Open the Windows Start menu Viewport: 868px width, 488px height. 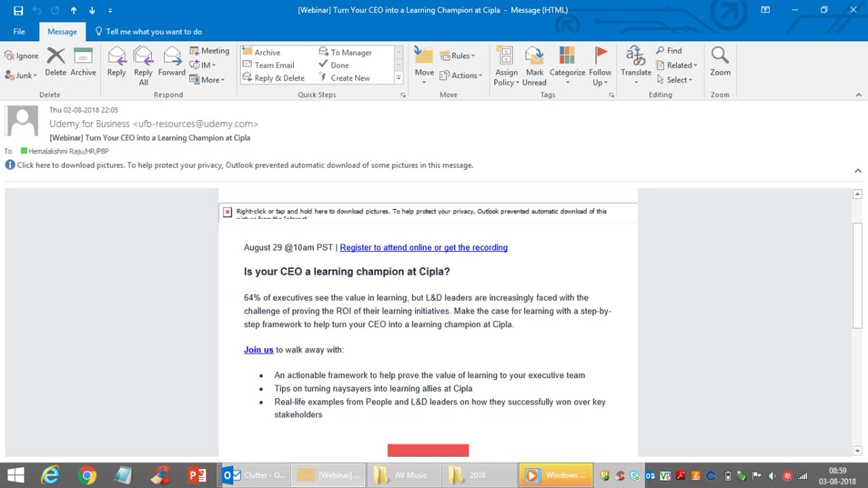pyautogui.click(x=14, y=475)
